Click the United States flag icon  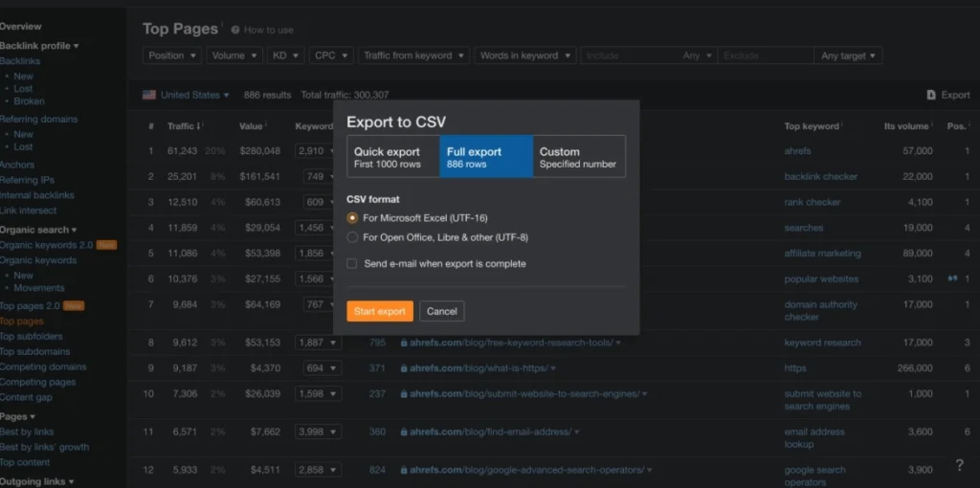[149, 95]
